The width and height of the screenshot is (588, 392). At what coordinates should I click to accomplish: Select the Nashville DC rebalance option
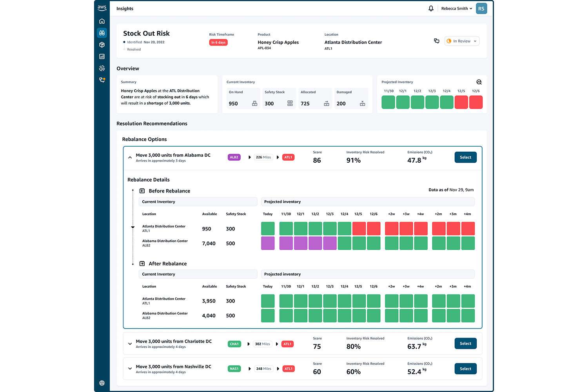click(x=465, y=368)
